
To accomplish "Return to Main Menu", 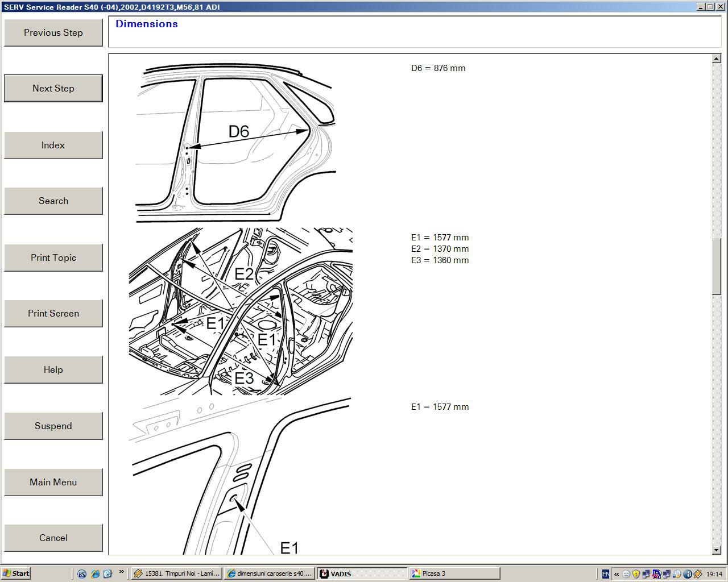I will pyautogui.click(x=53, y=483).
